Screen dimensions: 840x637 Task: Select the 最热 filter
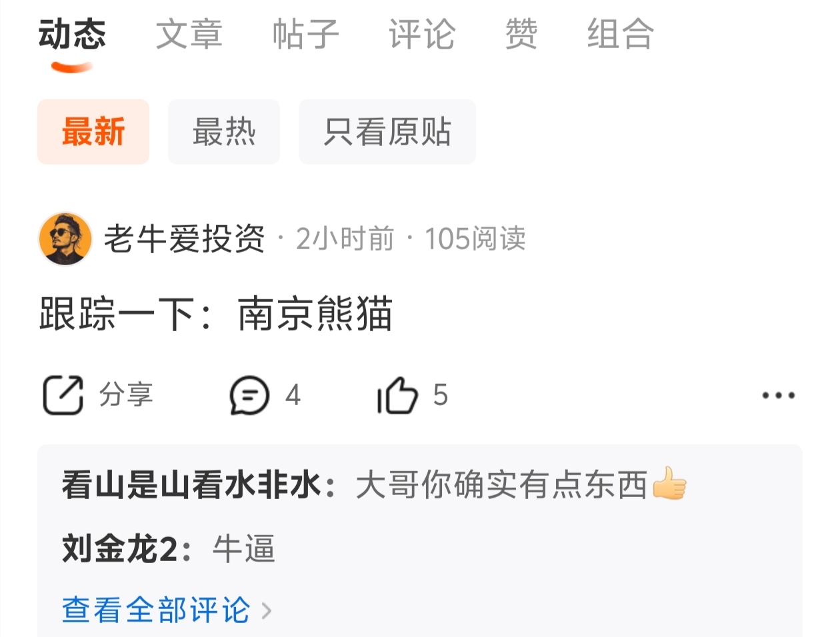pyautogui.click(x=224, y=132)
